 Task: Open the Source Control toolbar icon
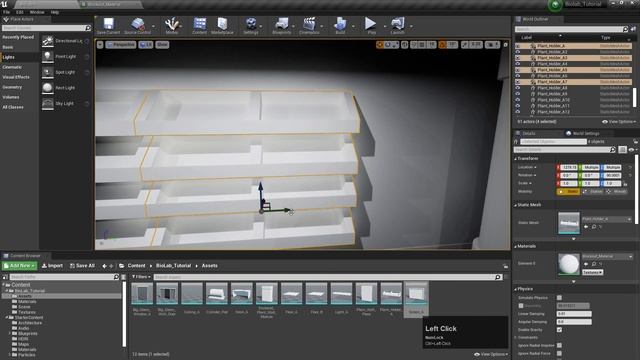tap(138, 24)
